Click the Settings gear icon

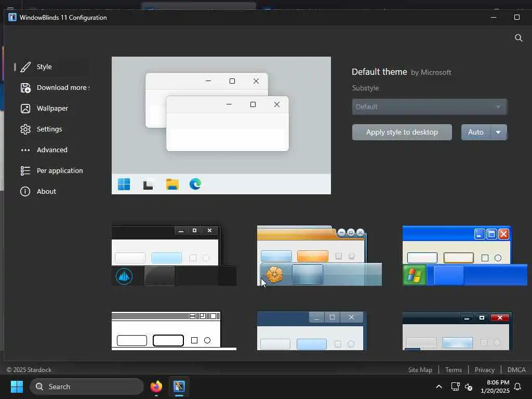(25, 129)
